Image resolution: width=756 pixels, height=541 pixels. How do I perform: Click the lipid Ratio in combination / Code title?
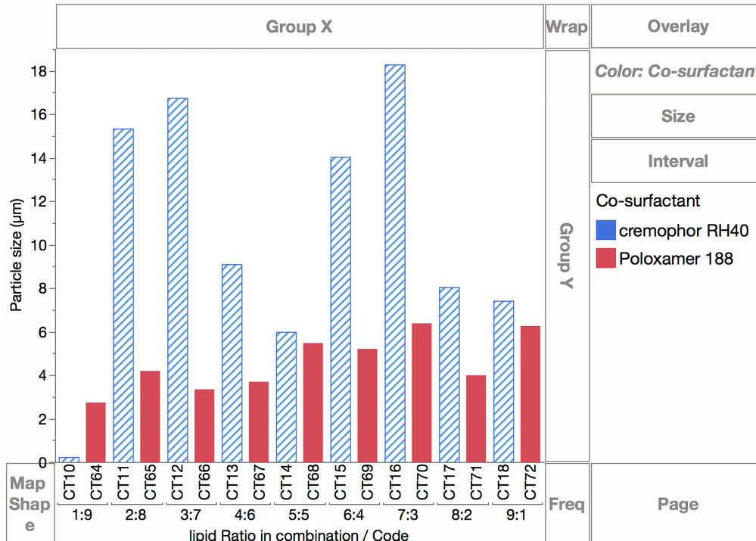[x=299, y=535]
